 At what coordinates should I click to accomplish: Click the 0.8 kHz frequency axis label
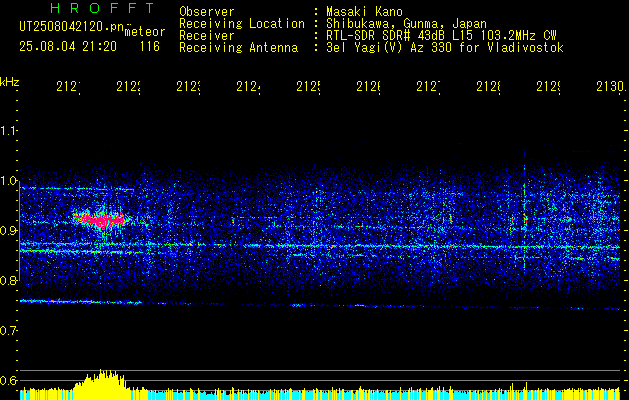[x=9, y=280]
